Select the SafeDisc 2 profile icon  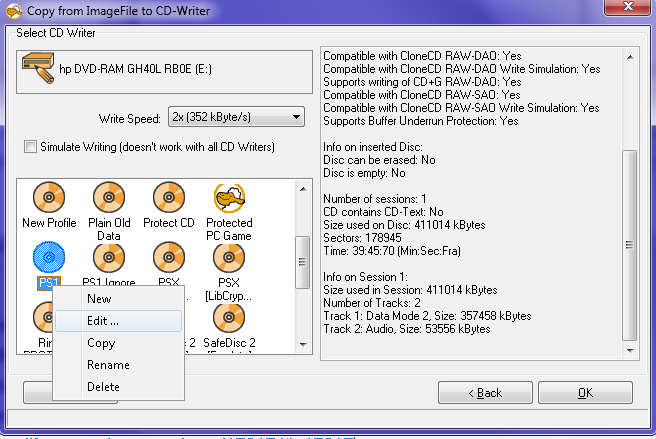click(229, 318)
